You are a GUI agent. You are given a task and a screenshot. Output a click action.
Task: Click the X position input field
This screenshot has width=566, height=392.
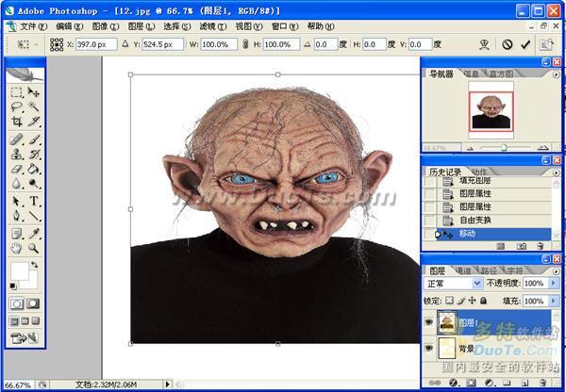pos(96,44)
